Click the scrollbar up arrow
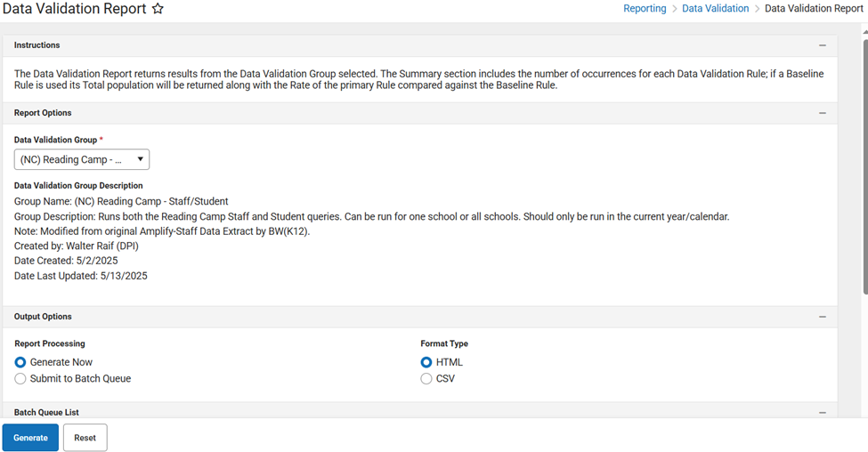 pyautogui.click(x=864, y=30)
